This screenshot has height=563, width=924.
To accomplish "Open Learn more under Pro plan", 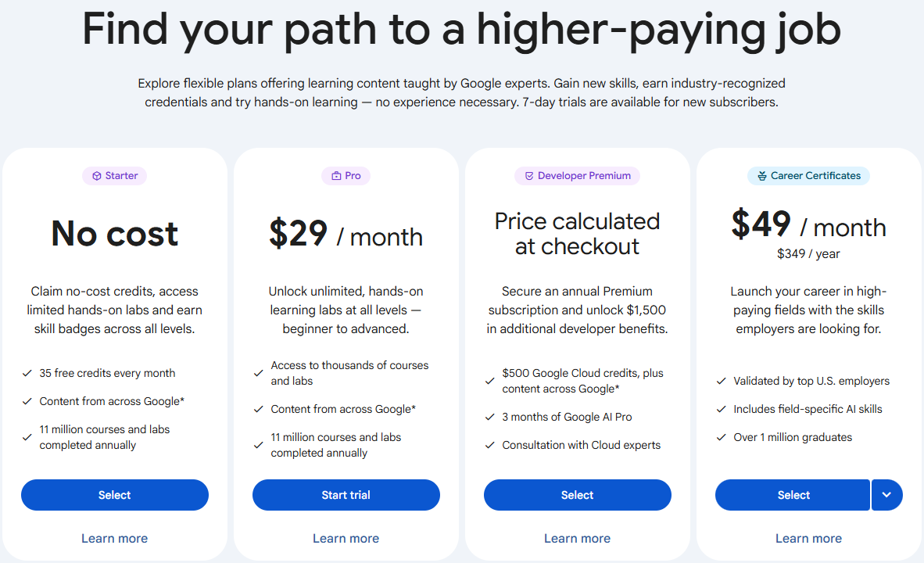I will point(346,538).
